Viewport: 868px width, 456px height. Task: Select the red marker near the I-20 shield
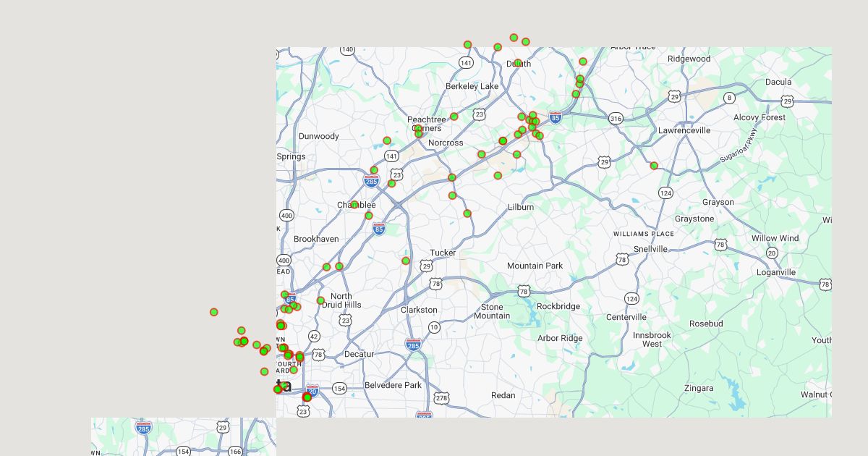[307, 397]
